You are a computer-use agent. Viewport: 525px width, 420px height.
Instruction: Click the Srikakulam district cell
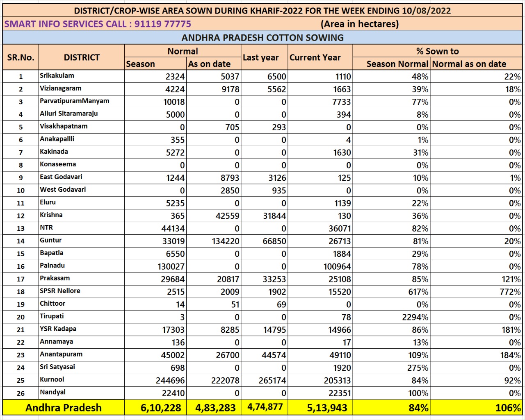[x=81, y=76]
